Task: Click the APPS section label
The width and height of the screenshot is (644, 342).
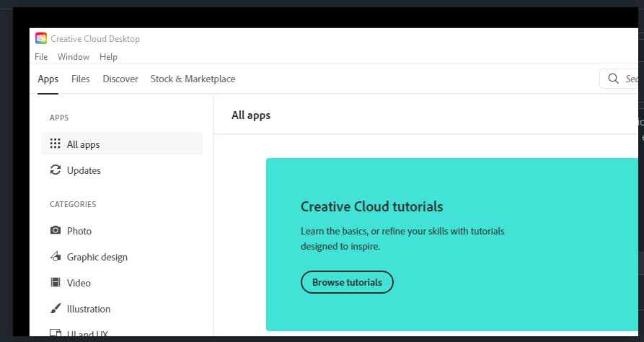Action: click(59, 118)
